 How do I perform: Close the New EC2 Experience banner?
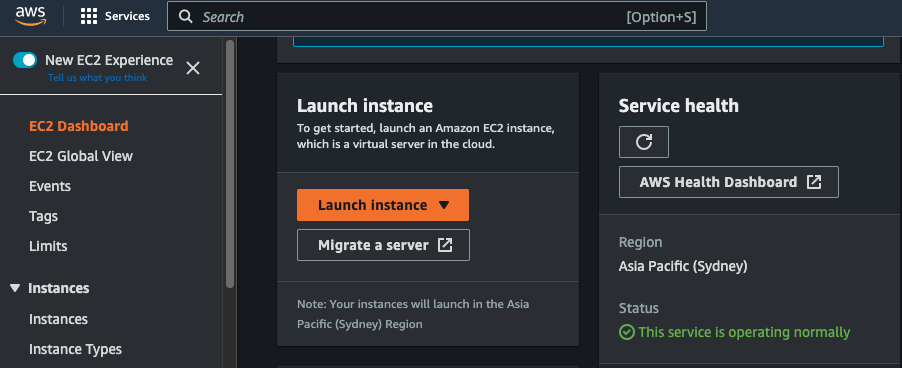coord(193,68)
